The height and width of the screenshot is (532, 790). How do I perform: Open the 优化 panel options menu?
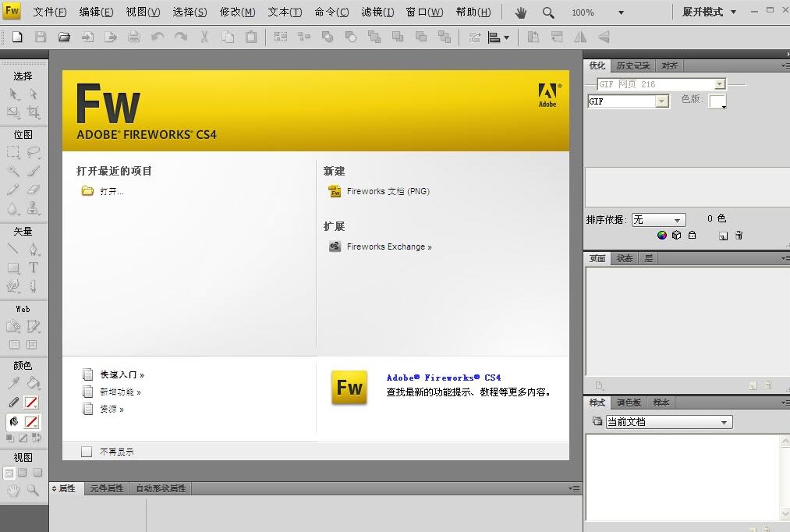pyautogui.click(x=785, y=66)
